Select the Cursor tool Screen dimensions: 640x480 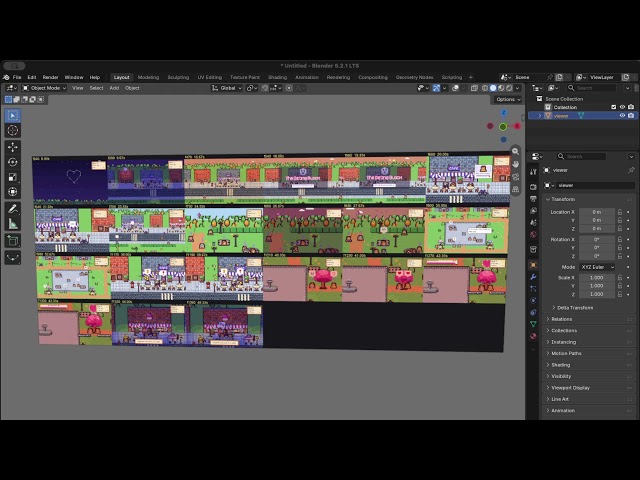[13, 131]
